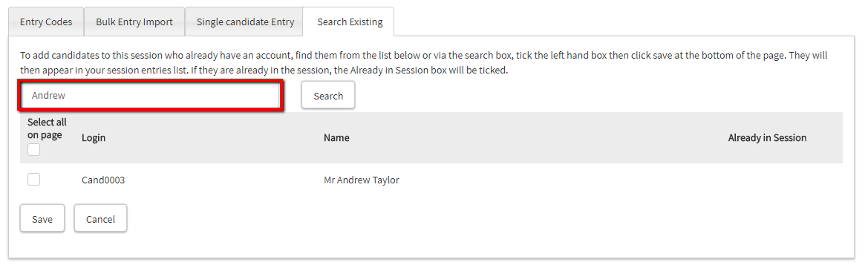Focus the candidate search box containing Andrew
The image size is (868, 268).
(151, 95)
